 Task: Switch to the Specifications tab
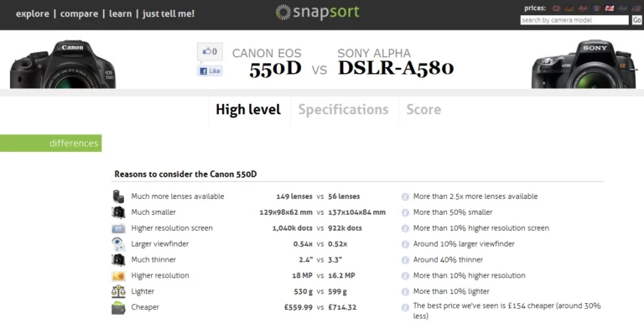pos(343,109)
